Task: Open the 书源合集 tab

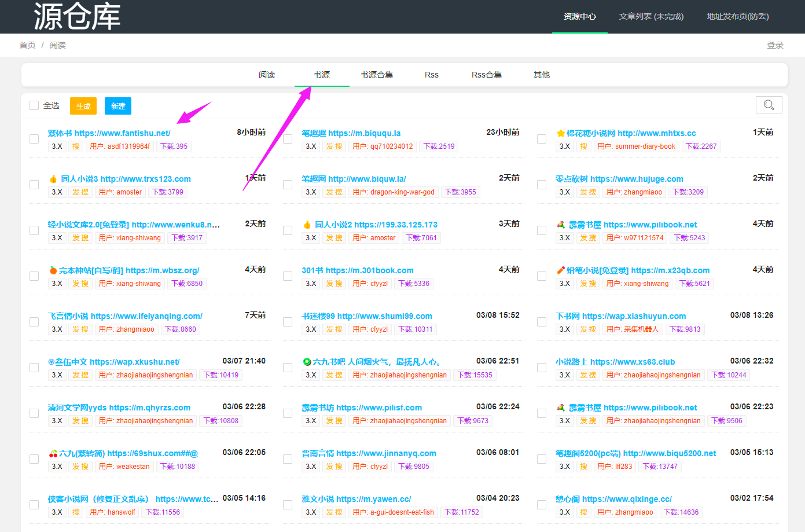Action: (377, 75)
